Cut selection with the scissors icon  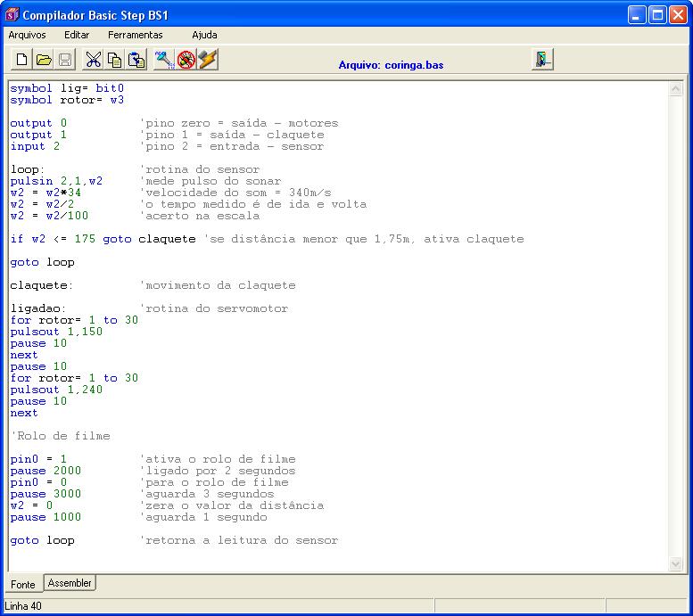[x=93, y=59]
